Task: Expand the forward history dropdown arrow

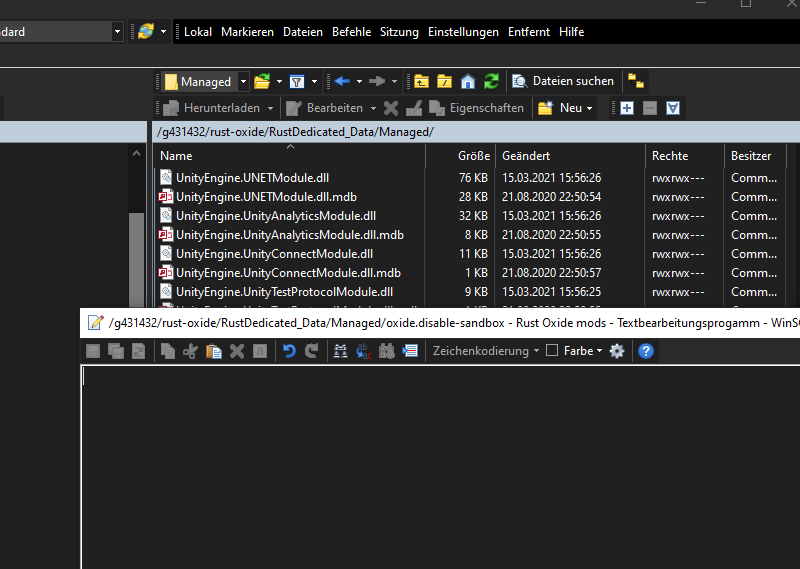Action: click(394, 82)
